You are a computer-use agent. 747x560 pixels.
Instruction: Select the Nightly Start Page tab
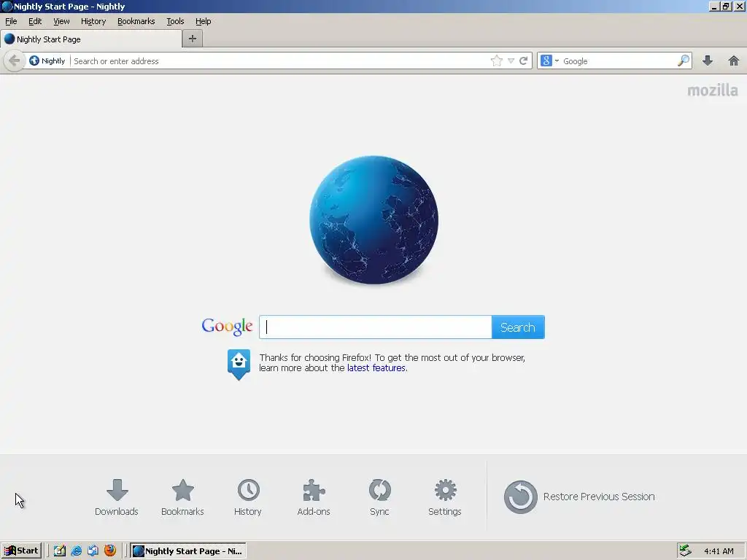90,39
